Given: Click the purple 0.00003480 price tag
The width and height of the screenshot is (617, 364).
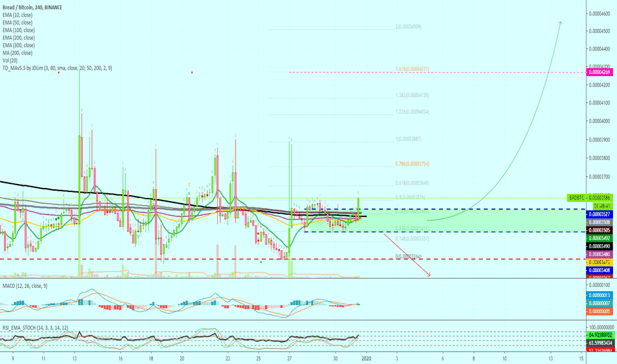Looking at the screenshot, I should click(x=599, y=254).
